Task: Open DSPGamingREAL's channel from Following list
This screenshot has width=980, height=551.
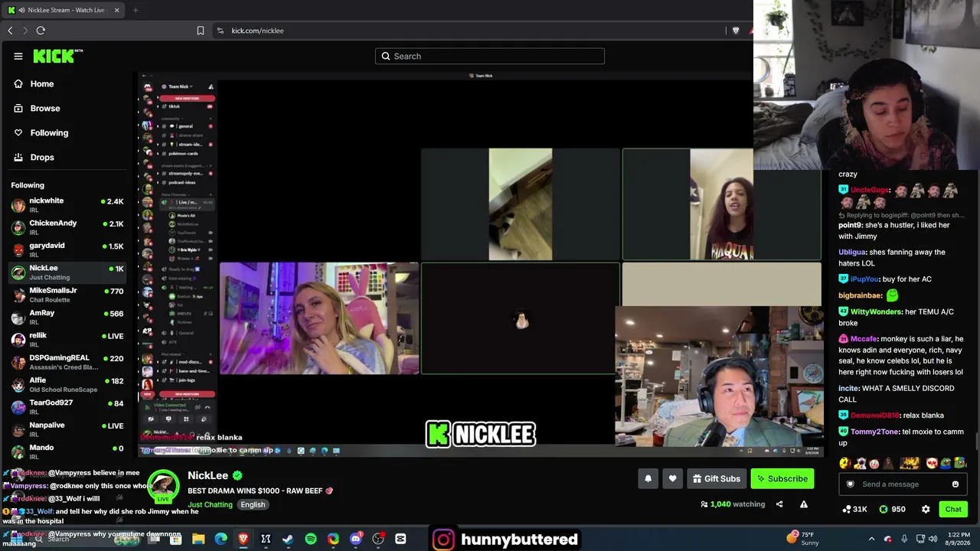Action: click(x=67, y=362)
